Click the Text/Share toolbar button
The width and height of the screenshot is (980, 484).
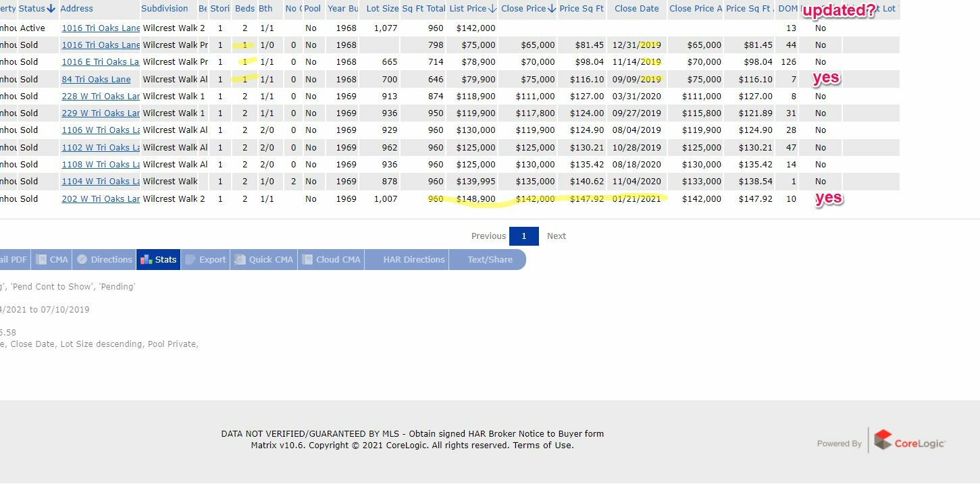coord(490,259)
